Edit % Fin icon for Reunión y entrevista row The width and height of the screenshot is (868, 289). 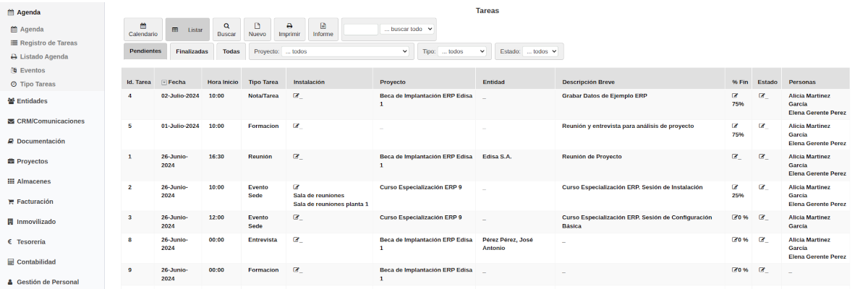736,126
